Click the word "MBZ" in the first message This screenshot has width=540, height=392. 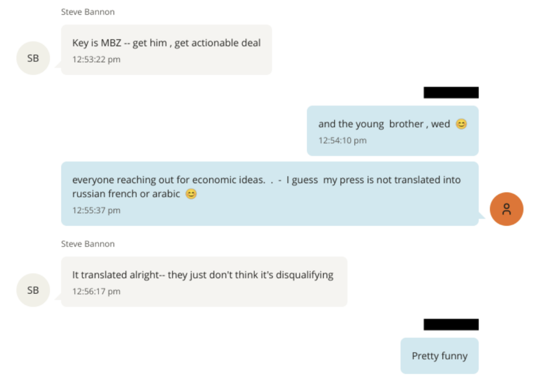[x=111, y=43]
